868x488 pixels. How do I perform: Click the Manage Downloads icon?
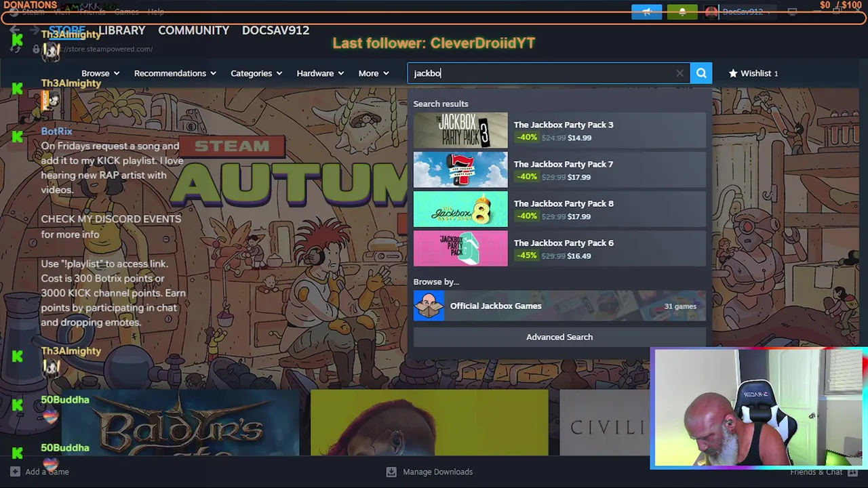[x=391, y=472]
